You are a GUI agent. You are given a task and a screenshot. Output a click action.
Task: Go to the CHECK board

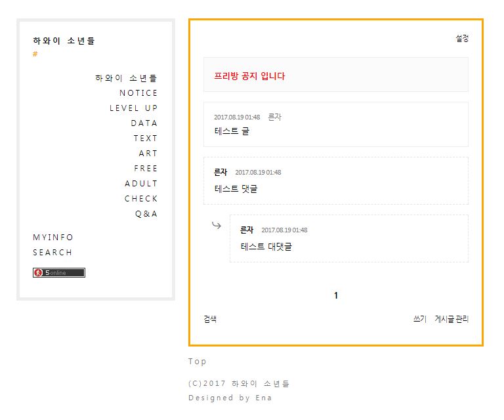[141, 199]
